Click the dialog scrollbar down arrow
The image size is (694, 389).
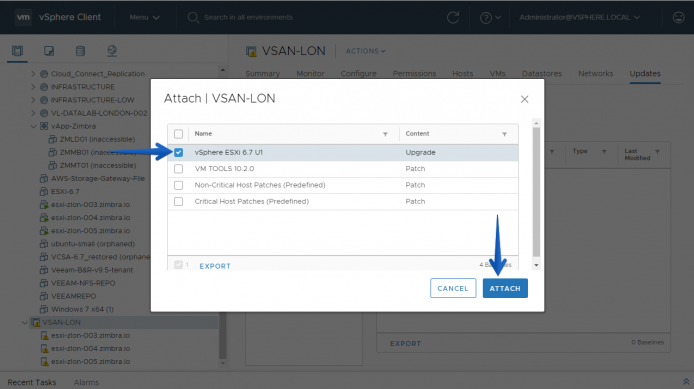click(536, 265)
